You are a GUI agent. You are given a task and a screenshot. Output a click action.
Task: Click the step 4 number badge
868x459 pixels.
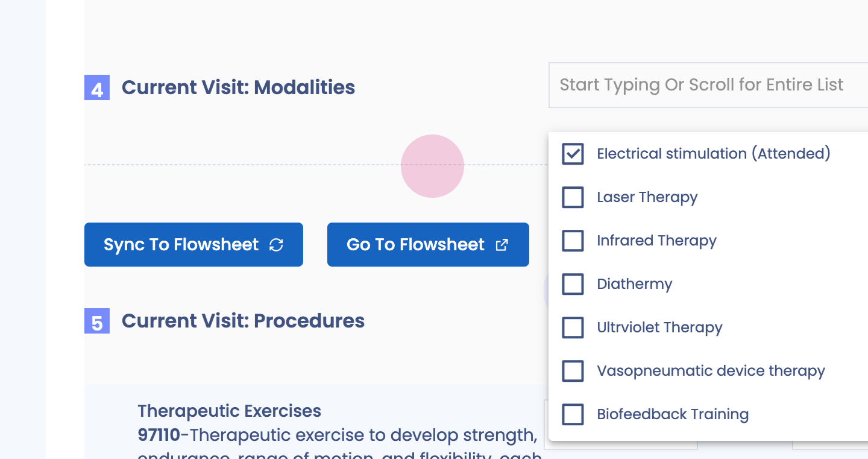(96, 88)
